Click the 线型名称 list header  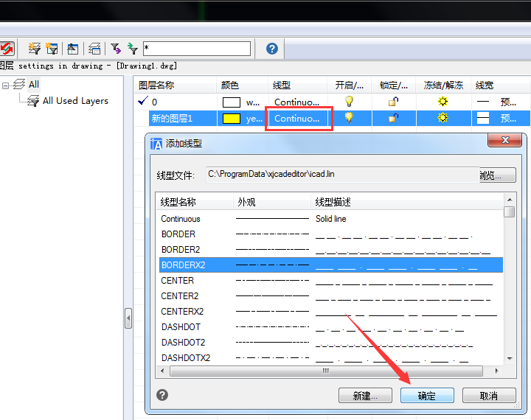[x=195, y=202]
